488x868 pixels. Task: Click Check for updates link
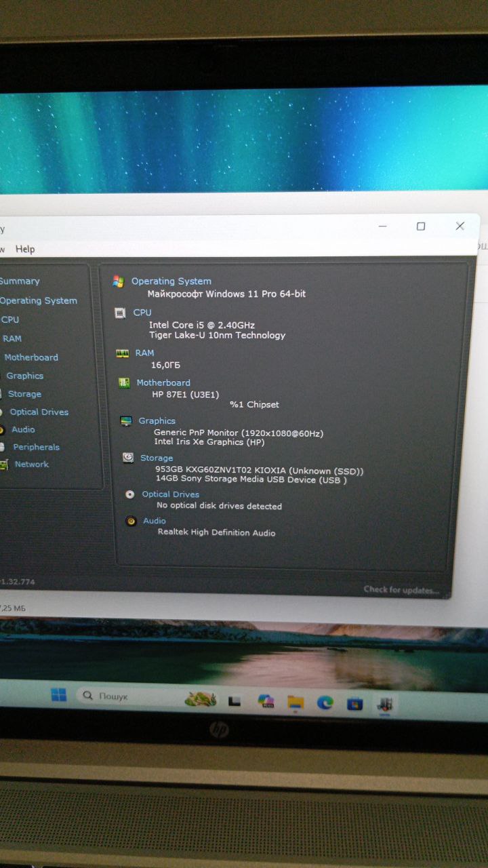(401, 589)
